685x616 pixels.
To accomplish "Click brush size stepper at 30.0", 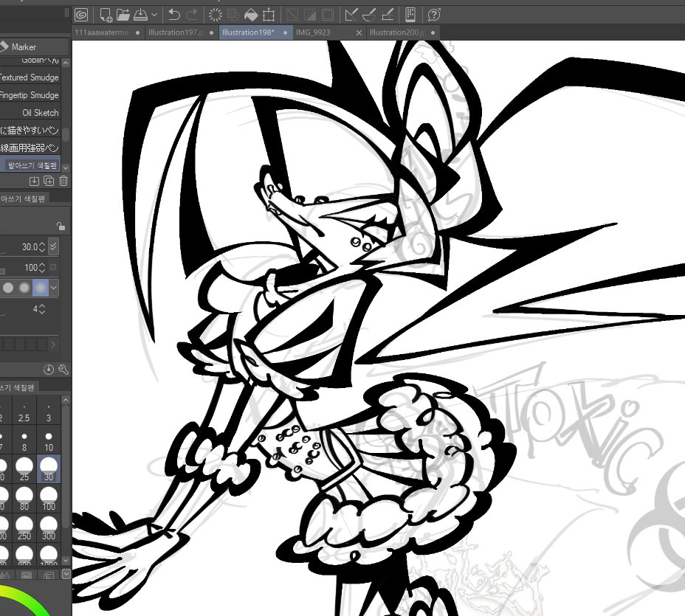I will [x=42, y=246].
